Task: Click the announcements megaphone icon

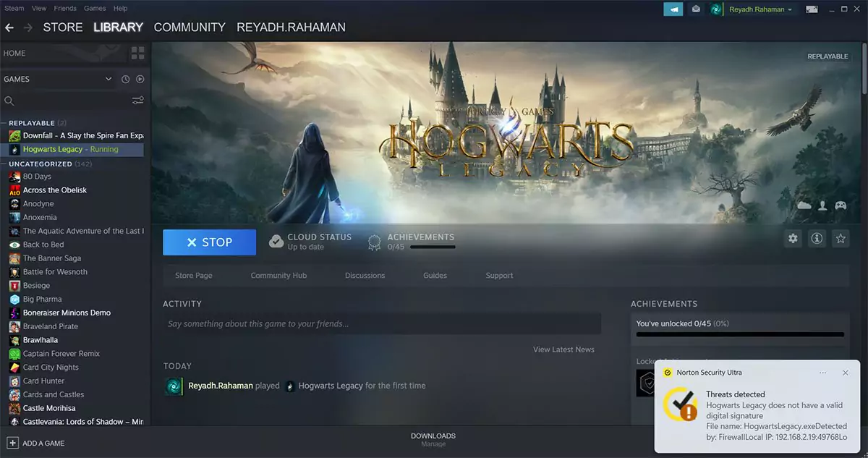Action: coord(673,9)
